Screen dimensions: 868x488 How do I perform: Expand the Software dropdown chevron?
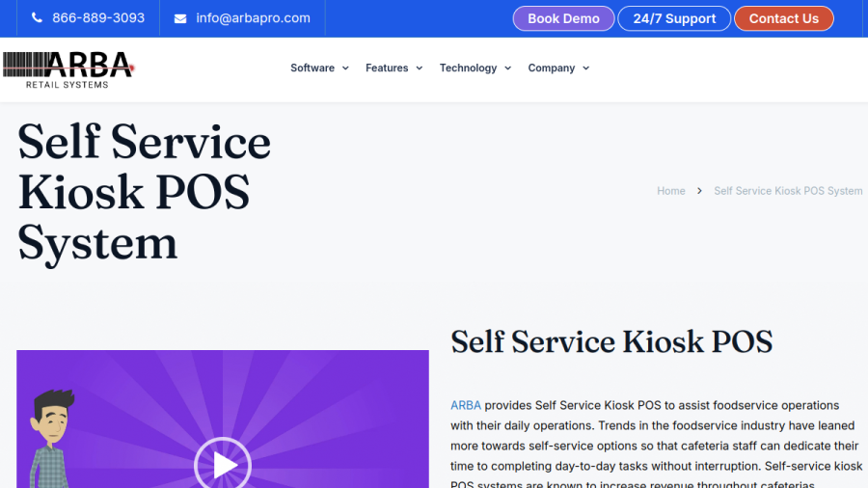tap(345, 68)
